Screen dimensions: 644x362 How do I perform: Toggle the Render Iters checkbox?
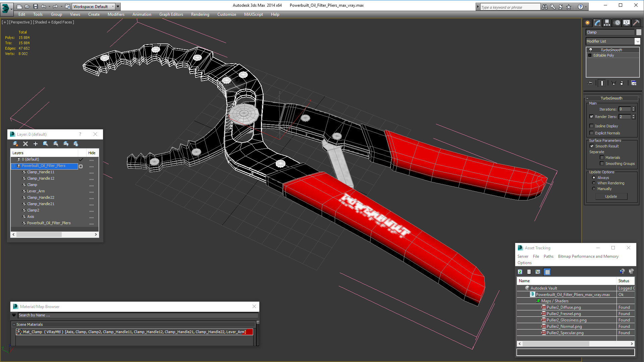[x=592, y=117]
